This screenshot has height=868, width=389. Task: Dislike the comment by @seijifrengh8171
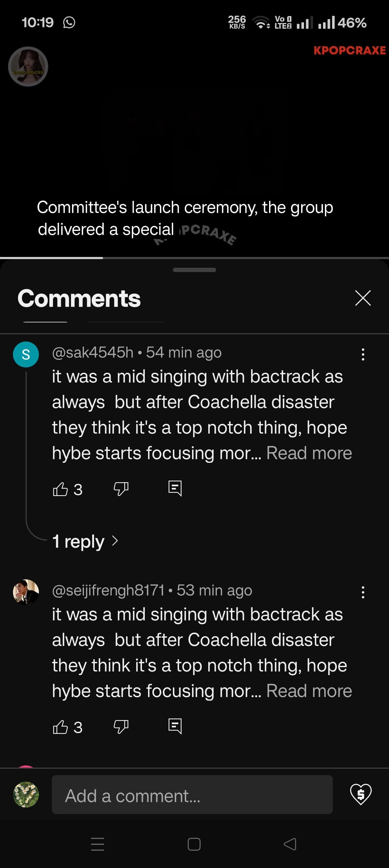121,727
